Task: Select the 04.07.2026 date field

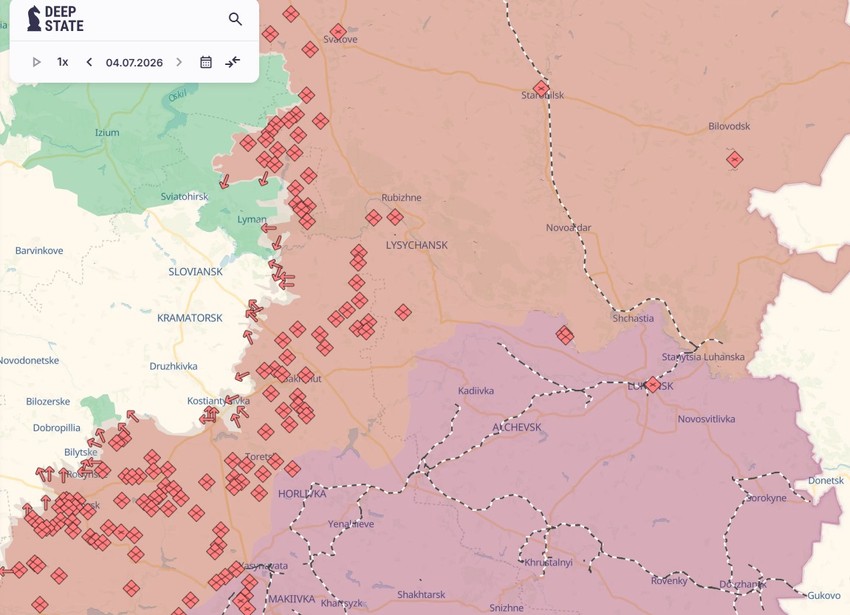Action: pos(134,62)
